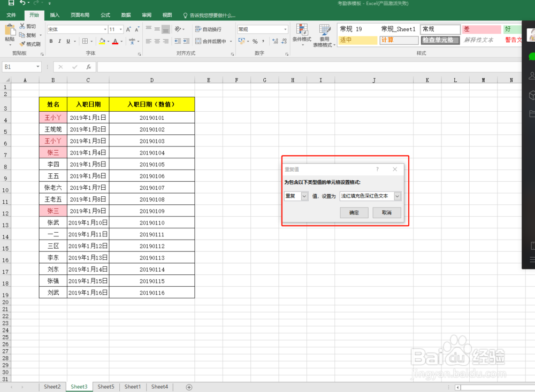The width and height of the screenshot is (535, 392).
Task: Click the Fill Color bucket icon
Action: tap(102, 41)
